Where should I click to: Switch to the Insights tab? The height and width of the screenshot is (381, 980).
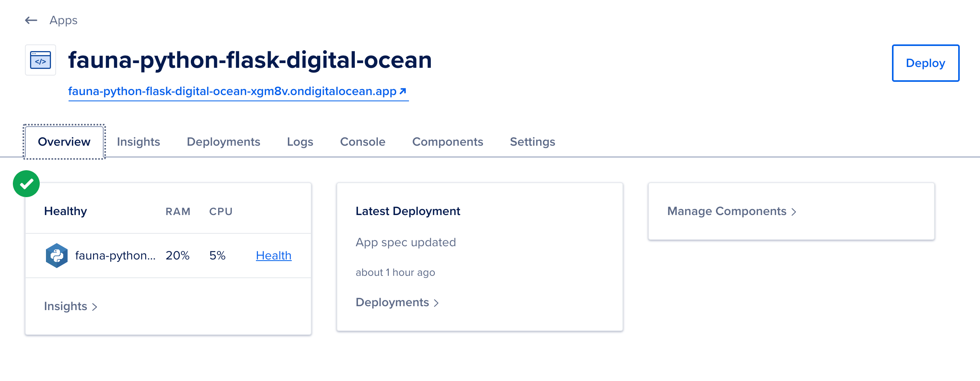click(138, 142)
